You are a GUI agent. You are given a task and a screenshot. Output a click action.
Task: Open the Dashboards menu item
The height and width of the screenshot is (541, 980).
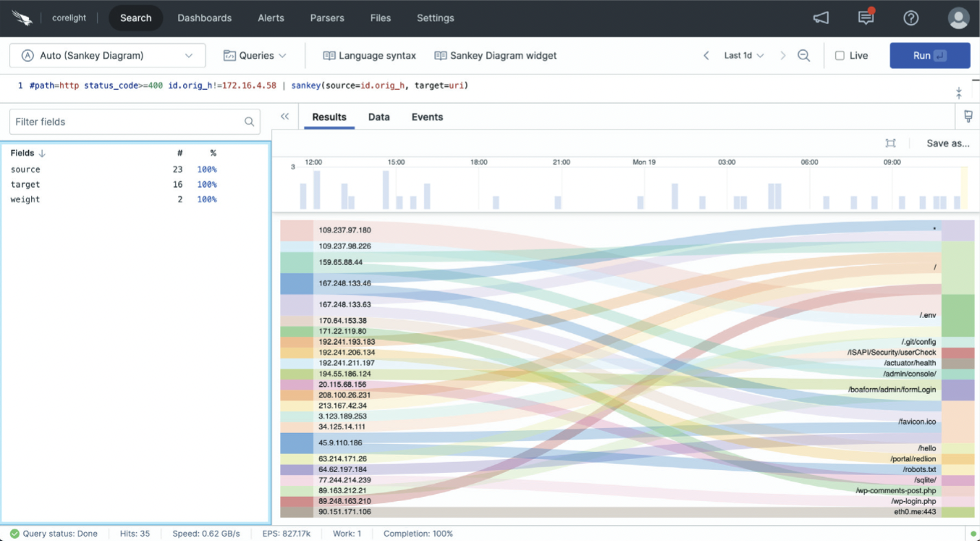coord(204,18)
